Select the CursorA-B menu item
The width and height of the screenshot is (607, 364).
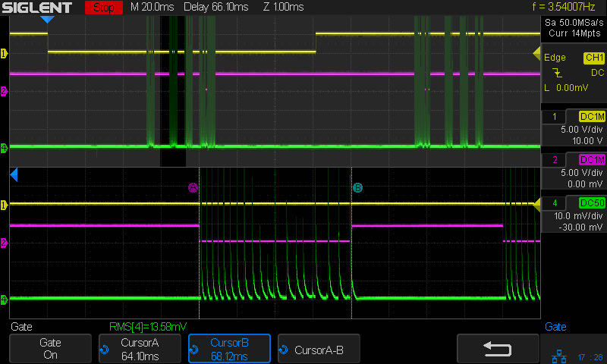pyautogui.click(x=319, y=349)
